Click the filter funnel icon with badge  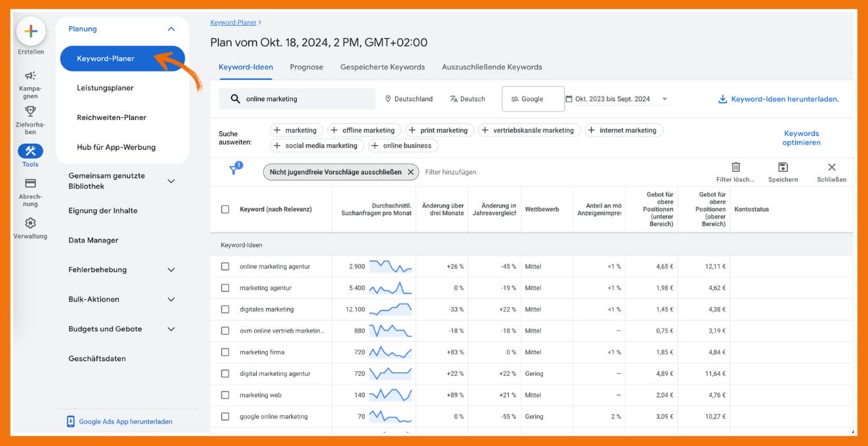coord(234,169)
